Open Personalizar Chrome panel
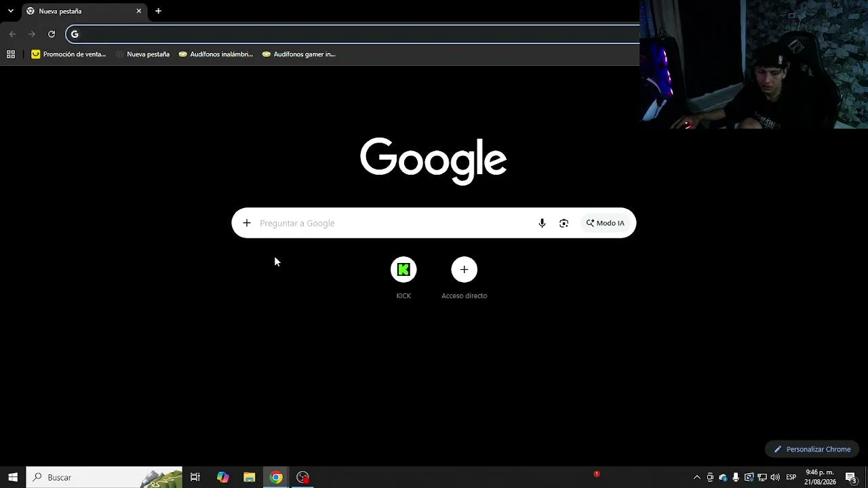868x488 pixels. pyautogui.click(x=812, y=449)
